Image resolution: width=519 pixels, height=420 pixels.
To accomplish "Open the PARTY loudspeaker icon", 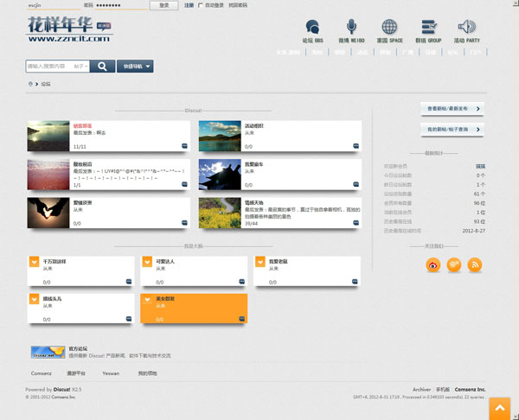I will 467,27.
